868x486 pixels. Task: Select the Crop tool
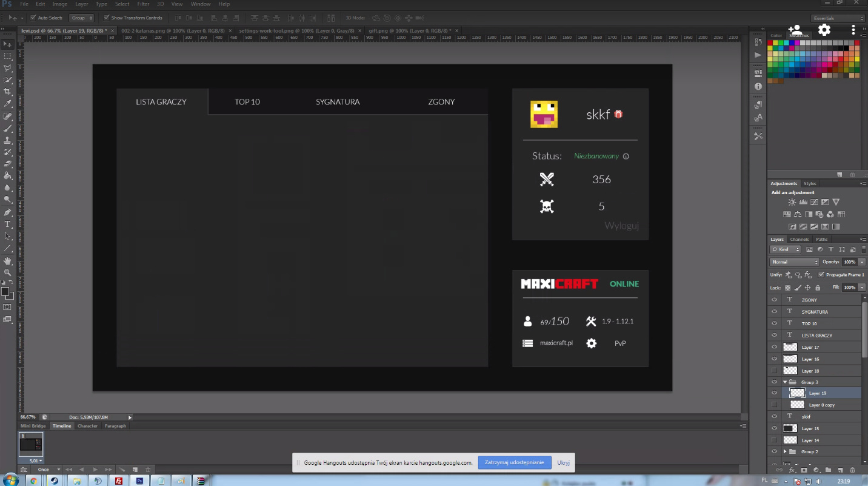click(8, 92)
